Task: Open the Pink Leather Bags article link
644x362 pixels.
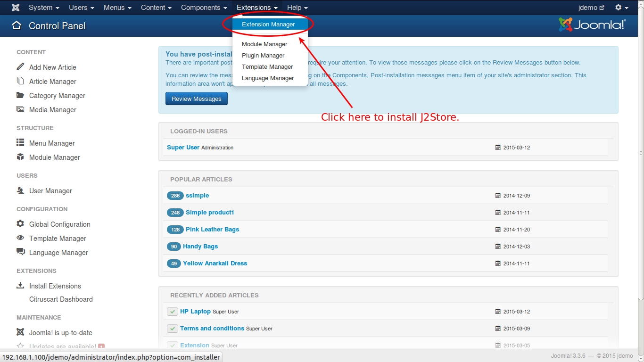Action: click(212, 230)
